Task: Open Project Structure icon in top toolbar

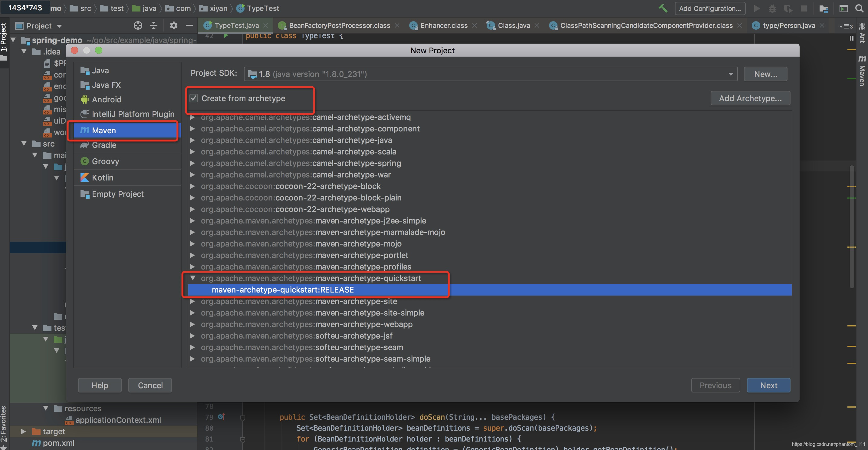Action: (x=824, y=8)
